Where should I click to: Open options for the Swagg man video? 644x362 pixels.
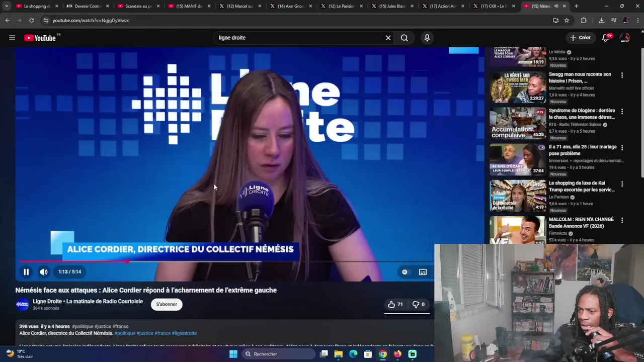coord(622,75)
